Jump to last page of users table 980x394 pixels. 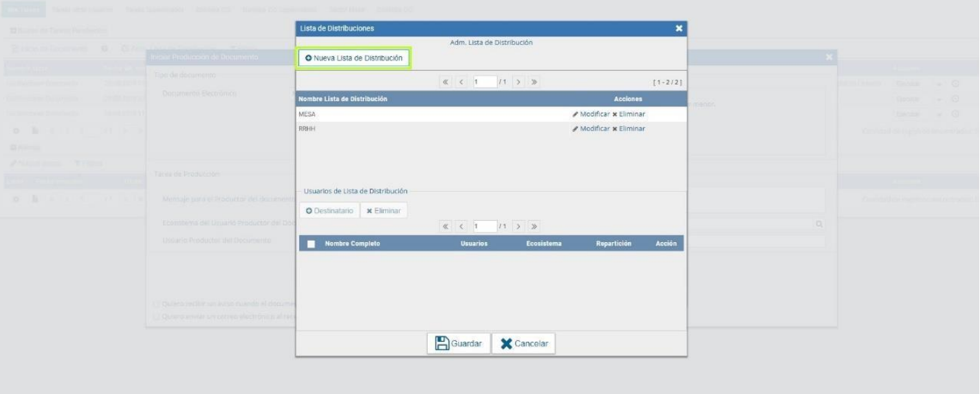[x=534, y=226]
